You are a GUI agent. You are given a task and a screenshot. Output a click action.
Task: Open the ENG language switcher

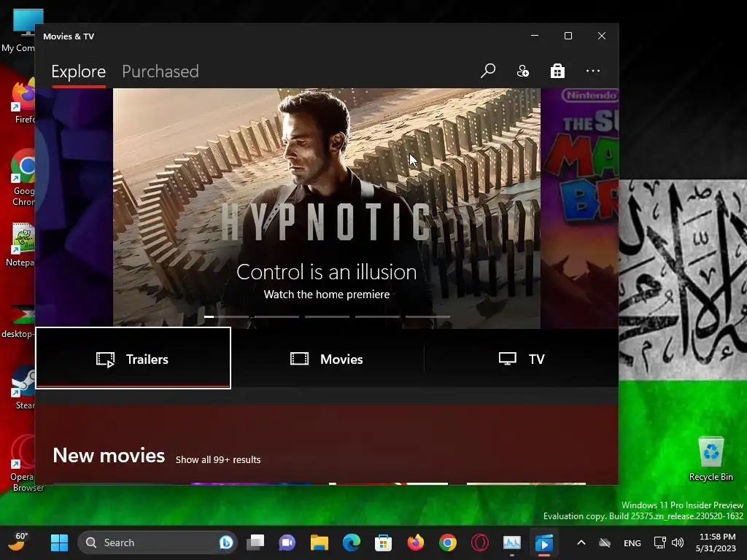(632, 542)
